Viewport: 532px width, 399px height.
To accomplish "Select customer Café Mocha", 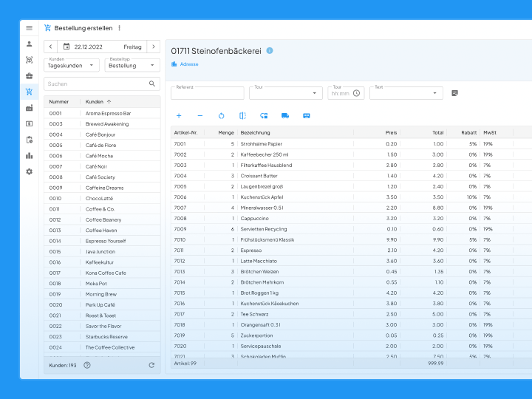I will pos(102,156).
